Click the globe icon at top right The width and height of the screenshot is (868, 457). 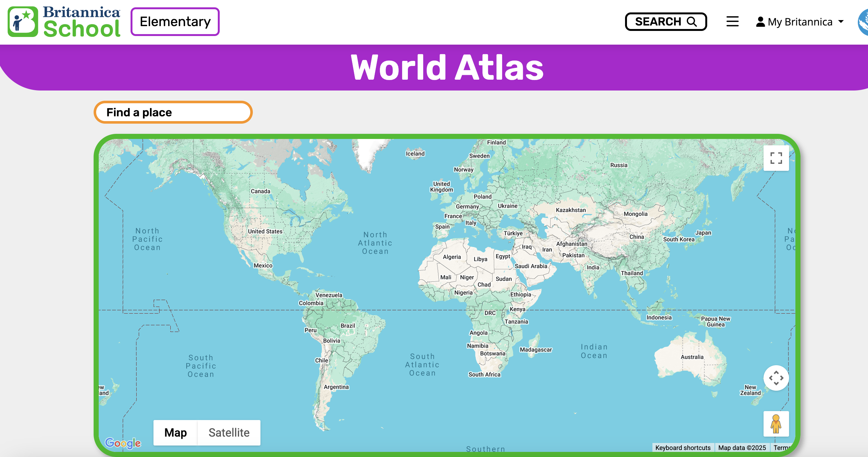[863, 22]
